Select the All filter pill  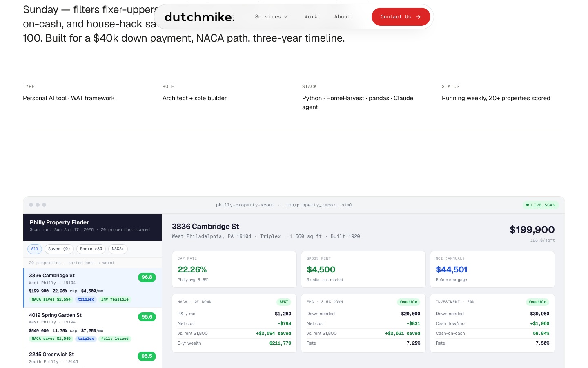point(35,249)
